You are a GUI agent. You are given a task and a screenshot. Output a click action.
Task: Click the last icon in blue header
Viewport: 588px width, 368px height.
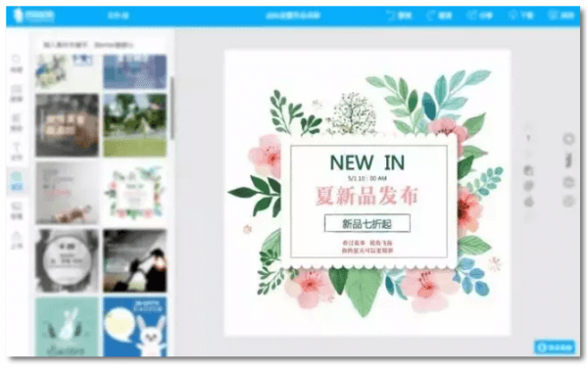[553, 16]
